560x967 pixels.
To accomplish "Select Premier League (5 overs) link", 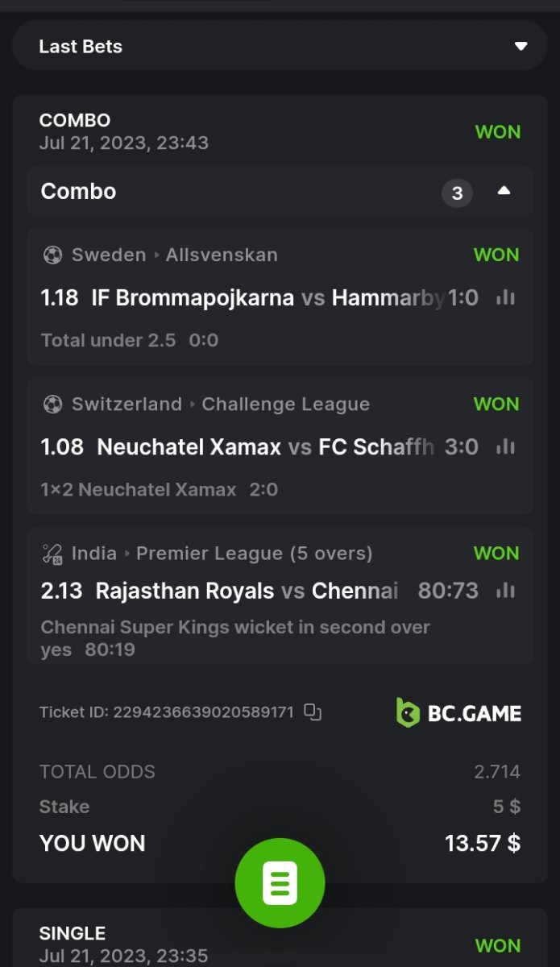I will (x=254, y=554).
